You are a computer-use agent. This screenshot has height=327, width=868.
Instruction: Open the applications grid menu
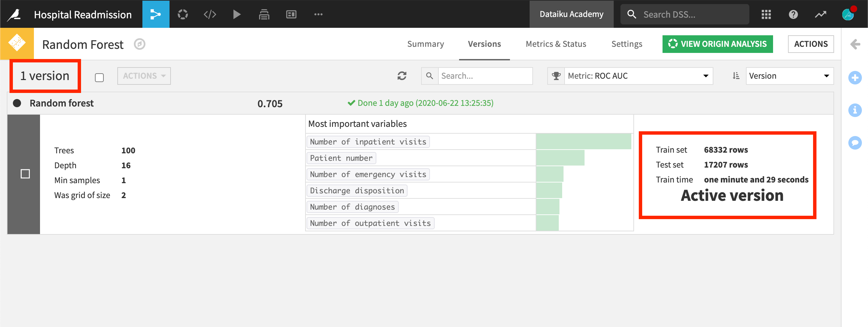(766, 14)
